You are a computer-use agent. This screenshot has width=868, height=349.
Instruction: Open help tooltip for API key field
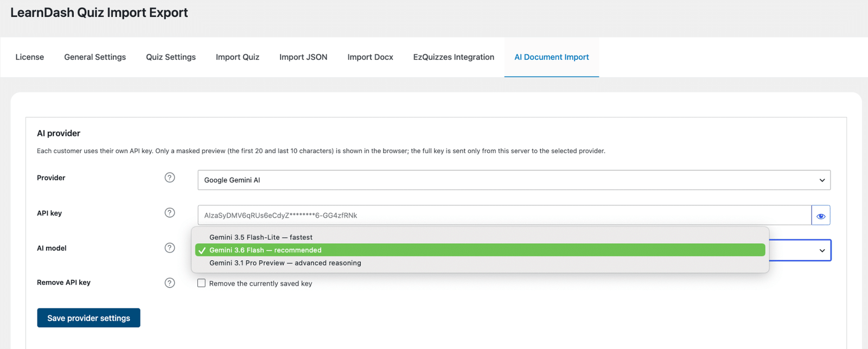(x=170, y=213)
